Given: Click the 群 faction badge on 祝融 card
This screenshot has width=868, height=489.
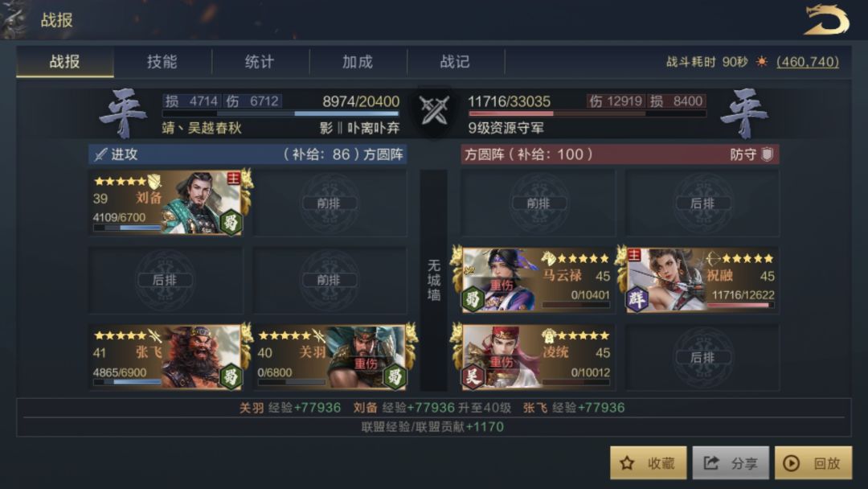Looking at the screenshot, I should pyautogui.click(x=637, y=300).
